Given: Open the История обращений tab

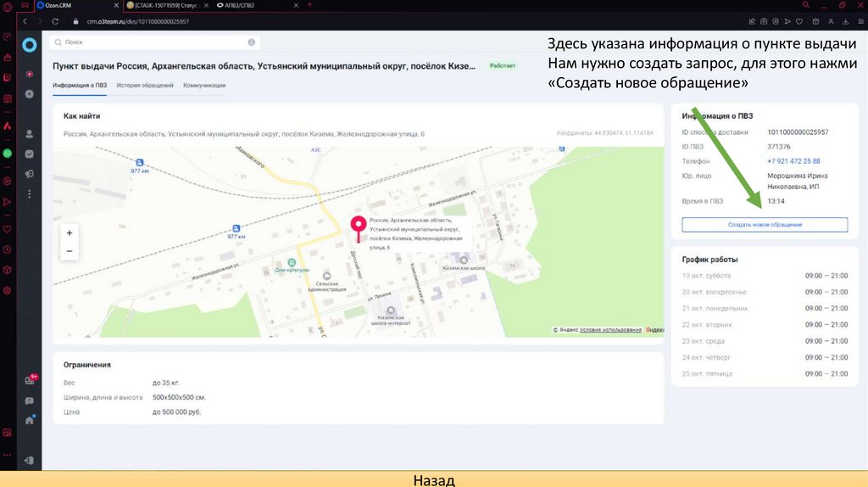Looking at the screenshot, I should tap(145, 86).
